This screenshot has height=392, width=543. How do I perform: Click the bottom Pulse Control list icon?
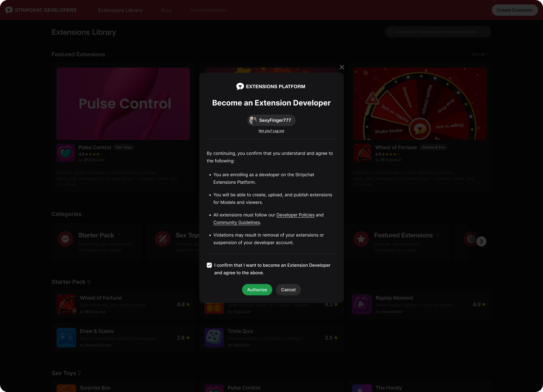point(214,388)
